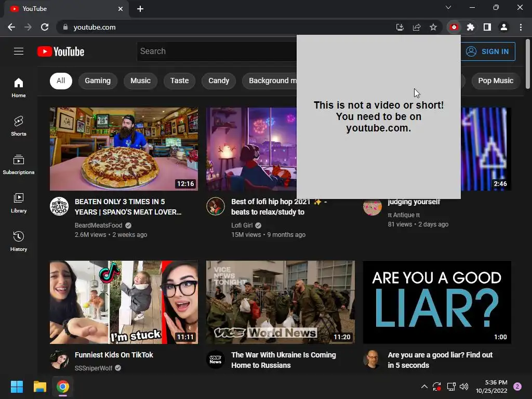Reload the page
This screenshot has width=532, height=399.
45,27
